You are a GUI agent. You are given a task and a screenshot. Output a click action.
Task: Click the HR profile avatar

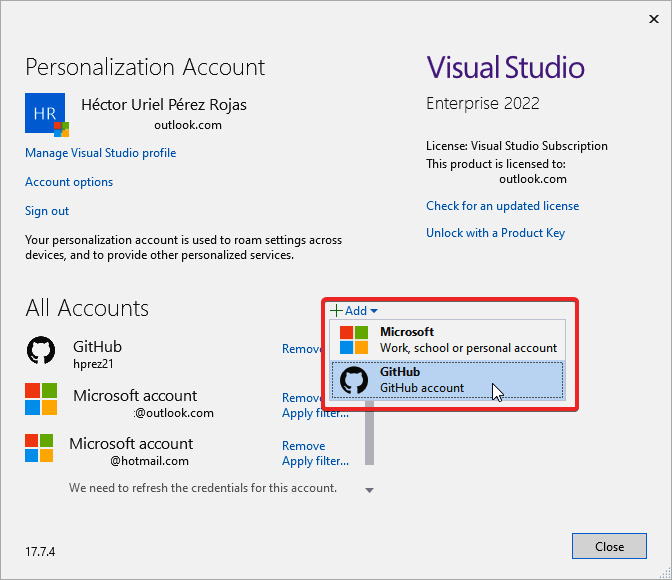[x=46, y=114]
